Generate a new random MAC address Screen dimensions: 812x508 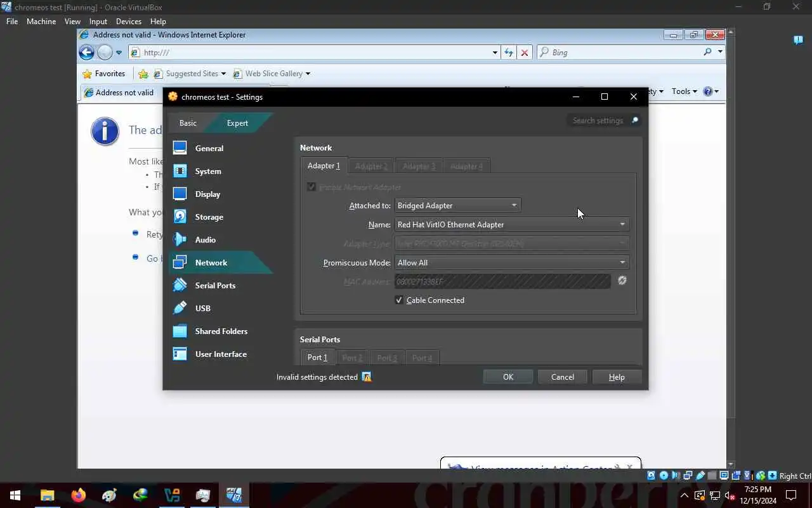[622, 281]
